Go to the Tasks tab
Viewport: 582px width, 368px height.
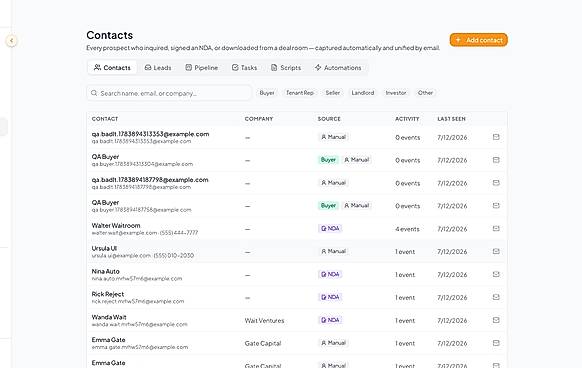[244, 68]
